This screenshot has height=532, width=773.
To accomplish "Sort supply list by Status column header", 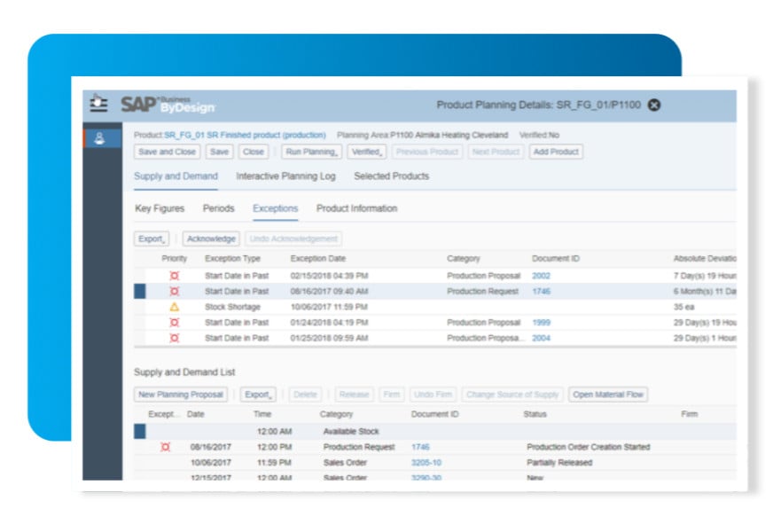I will click(535, 414).
